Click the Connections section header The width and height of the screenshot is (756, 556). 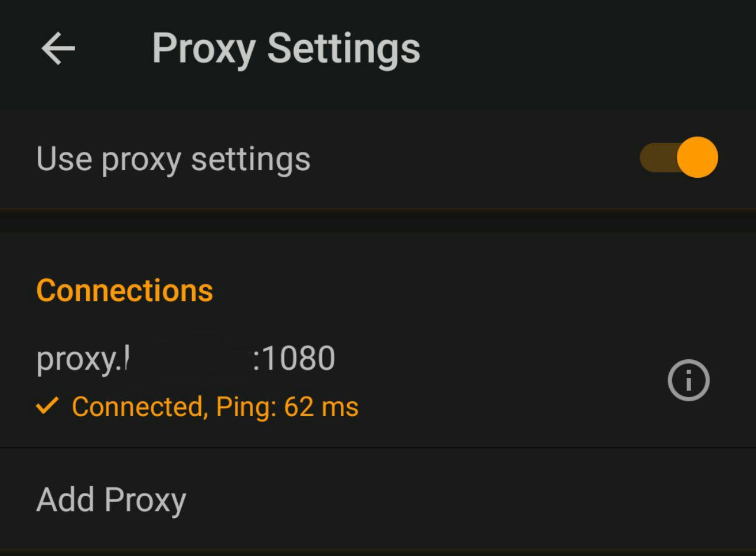tap(125, 291)
